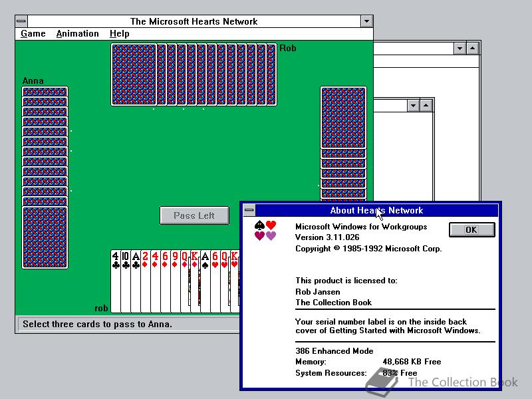This screenshot has height=399, width=532.
Task: Select the 9 of diamonds card
Action: (x=175, y=281)
